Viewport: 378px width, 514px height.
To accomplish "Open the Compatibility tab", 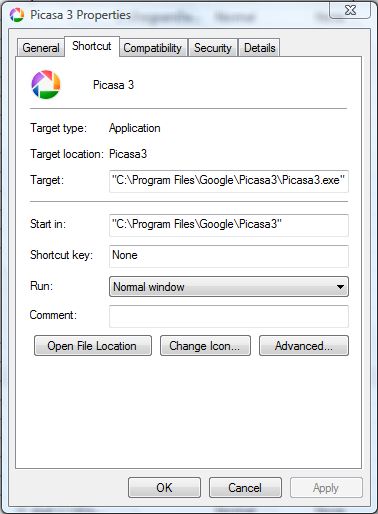I will pos(153,48).
